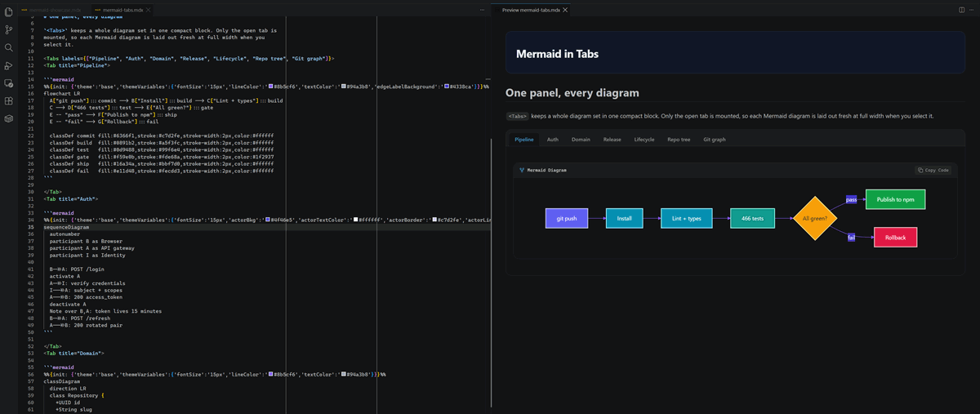Close the Preview mermaid-tabs.mdx tab
Viewport: 980px width, 414px height.
tap(565, 9)
